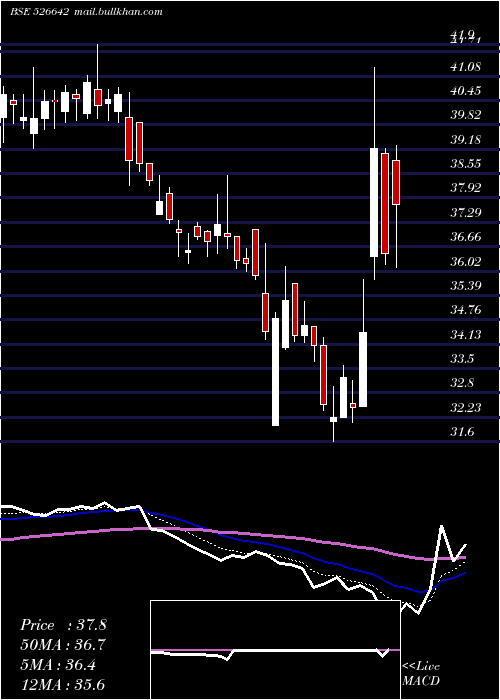
Task: Click the 32.8 price axis label
Action: point(462,383)
